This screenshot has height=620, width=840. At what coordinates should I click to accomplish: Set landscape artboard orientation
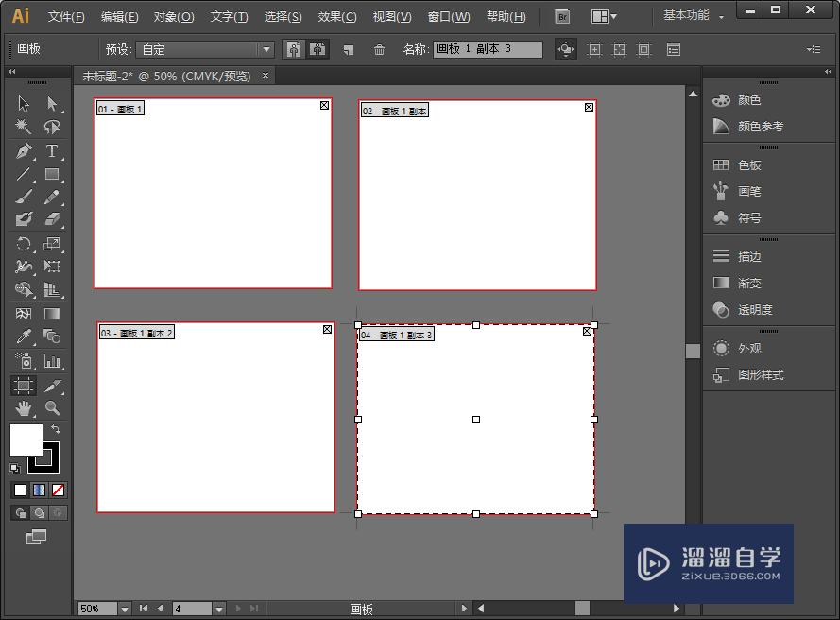pos(317,49)
